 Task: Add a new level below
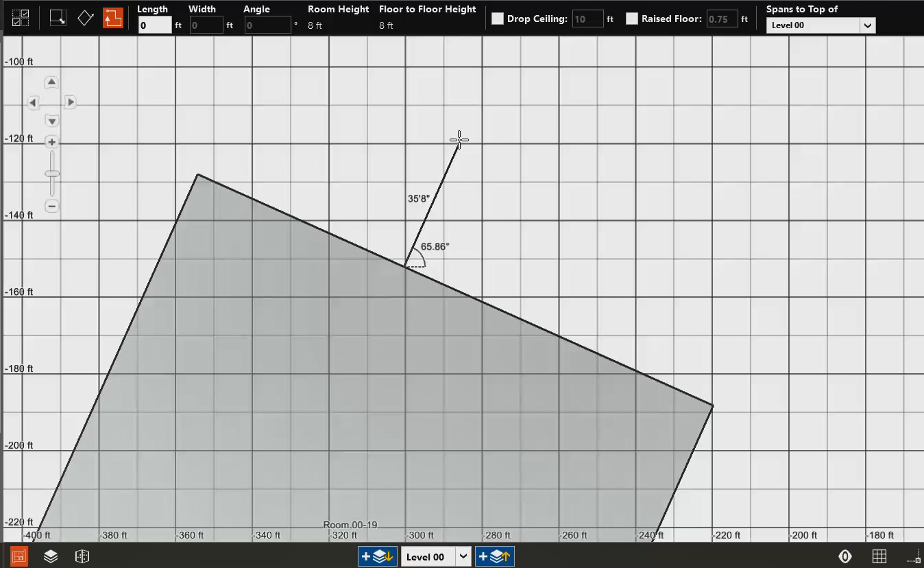pos(378,556)
